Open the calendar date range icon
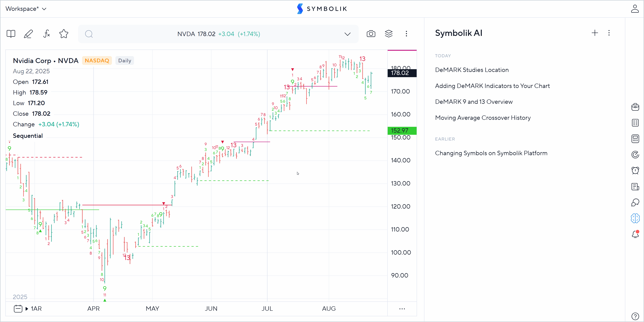Viewport: 644px width, 322px height. [x=18, y=309]
